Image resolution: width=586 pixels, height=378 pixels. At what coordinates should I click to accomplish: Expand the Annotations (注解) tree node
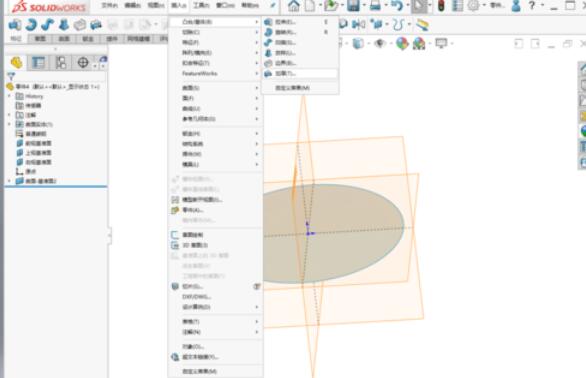click(x=10, y=115)
